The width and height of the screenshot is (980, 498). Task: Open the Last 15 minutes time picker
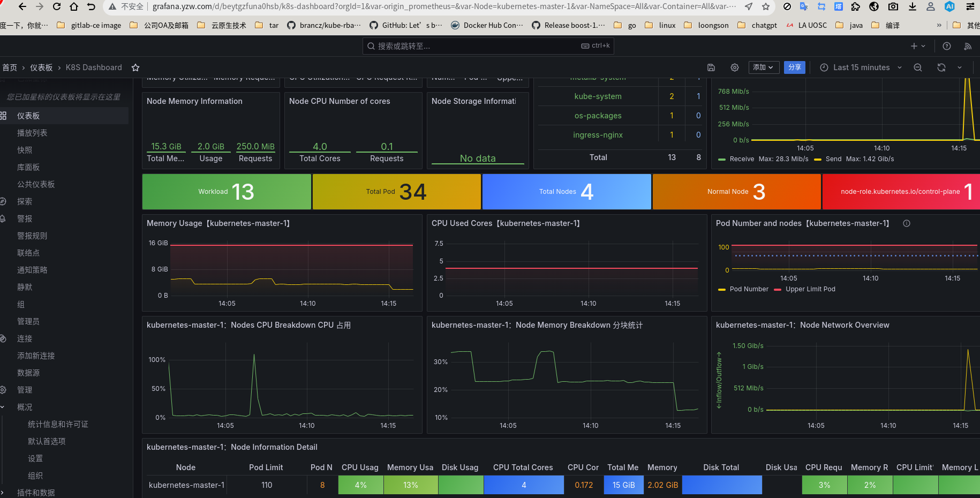tap(861, 67)
